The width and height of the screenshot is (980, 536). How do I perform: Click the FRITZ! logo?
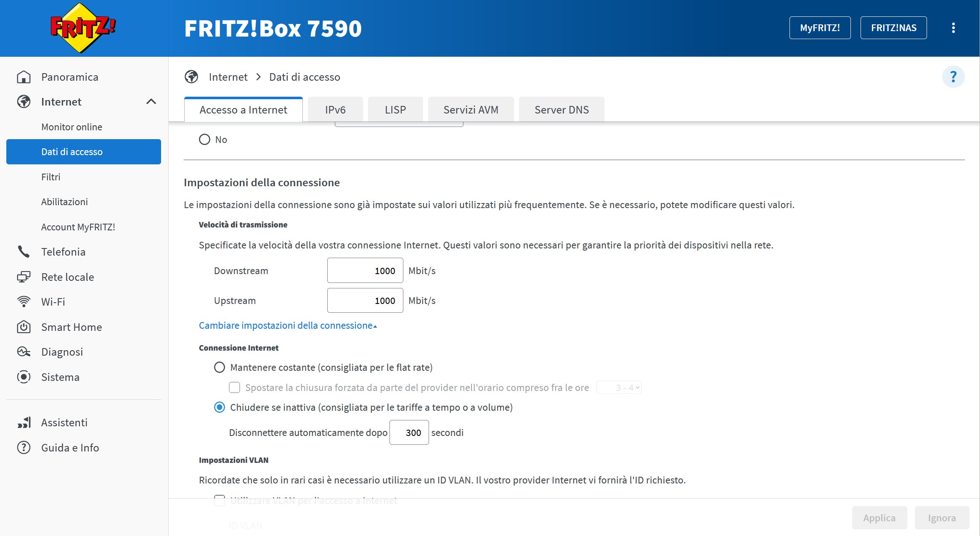(x=83, y=28)
